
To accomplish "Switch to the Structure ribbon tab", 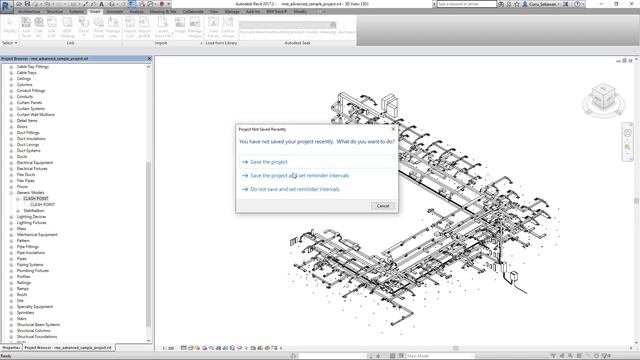I will 55,12.
